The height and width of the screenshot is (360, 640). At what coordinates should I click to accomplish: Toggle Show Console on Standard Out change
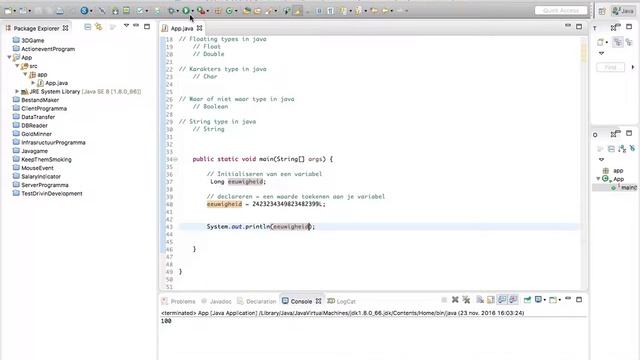(502, 300)
